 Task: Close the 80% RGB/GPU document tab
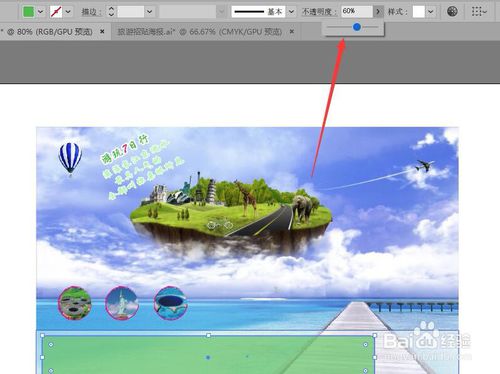102,31
